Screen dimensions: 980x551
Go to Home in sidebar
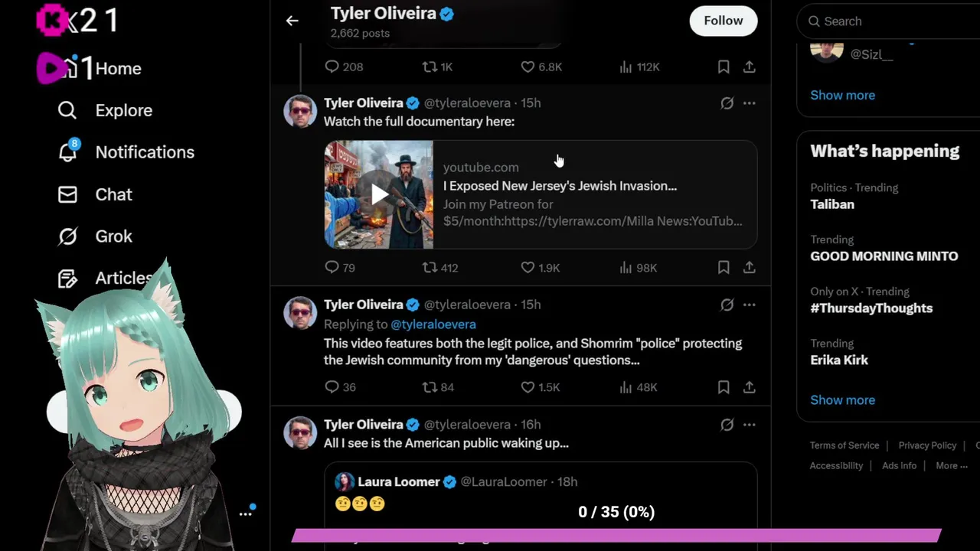coord(116,68)
